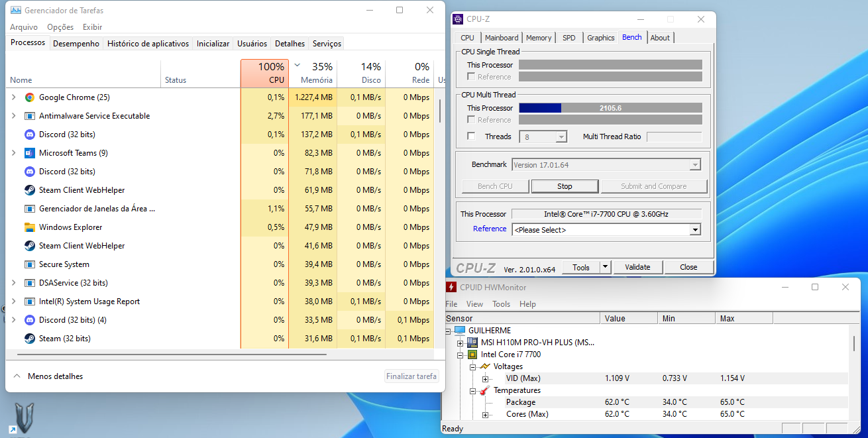This screenshot has width=868, height=438.
Task: Tick the Reference checkbox under CPU Multi Thread
Action: (471, 120)
